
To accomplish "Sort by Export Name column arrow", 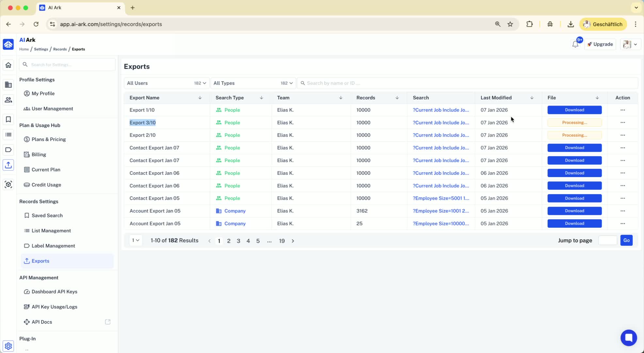I will pyautogui.click(x=200, y=98).
